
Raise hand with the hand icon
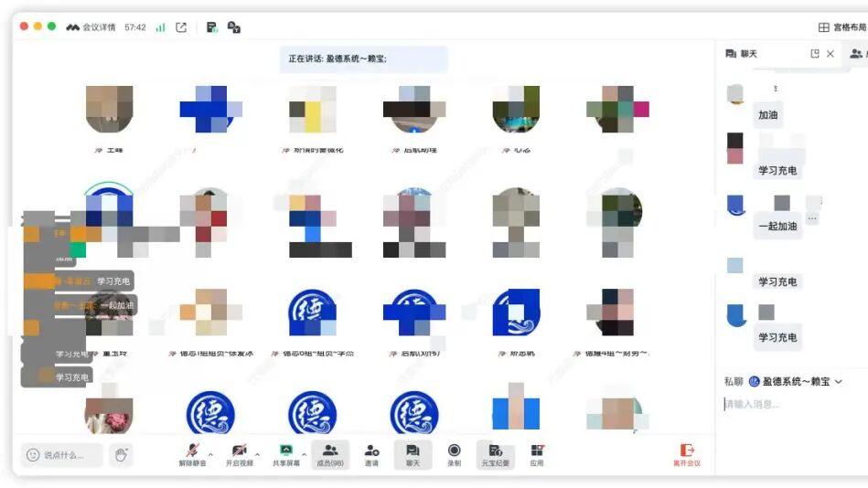(x=122, y=455)
